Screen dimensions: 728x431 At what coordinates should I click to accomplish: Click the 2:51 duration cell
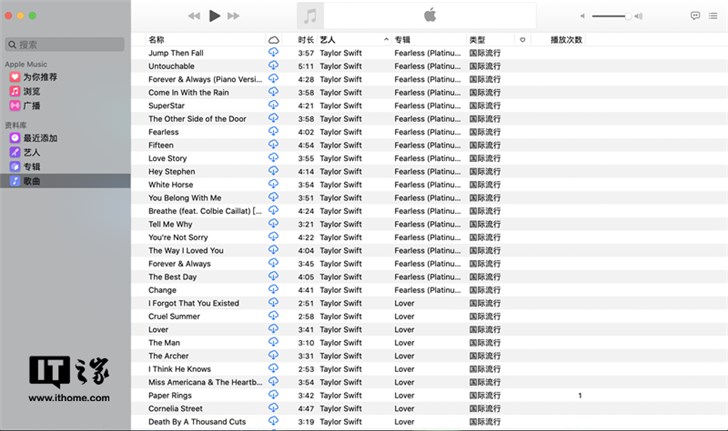(x=306, y=303)
